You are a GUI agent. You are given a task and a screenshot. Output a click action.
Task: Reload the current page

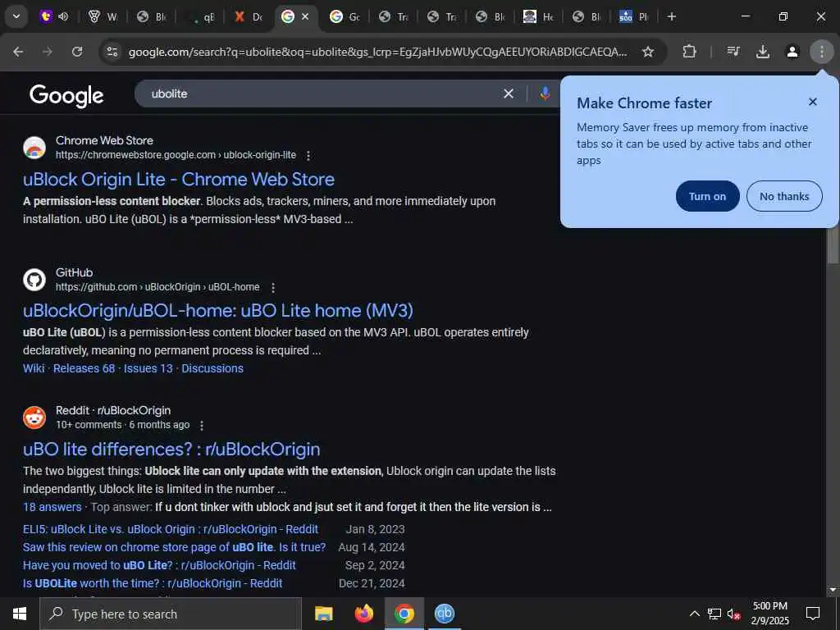point(77,52)
